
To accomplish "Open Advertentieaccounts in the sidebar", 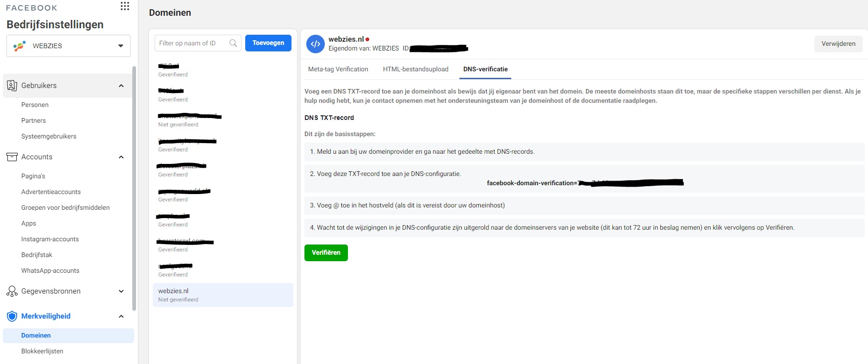I will [x=51, y=192].
